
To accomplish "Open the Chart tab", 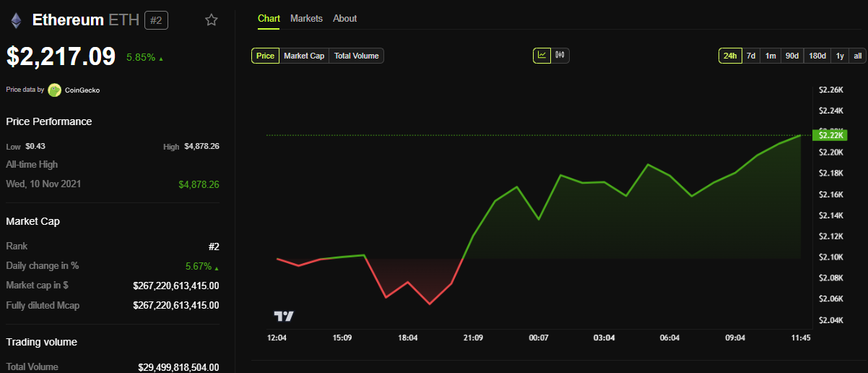I will click(269, 19).
